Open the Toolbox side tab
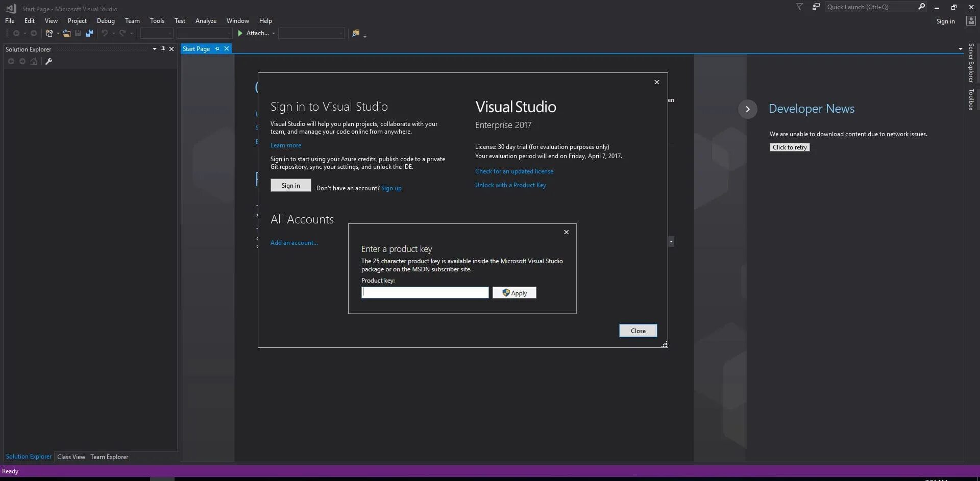 pos(971,99)
